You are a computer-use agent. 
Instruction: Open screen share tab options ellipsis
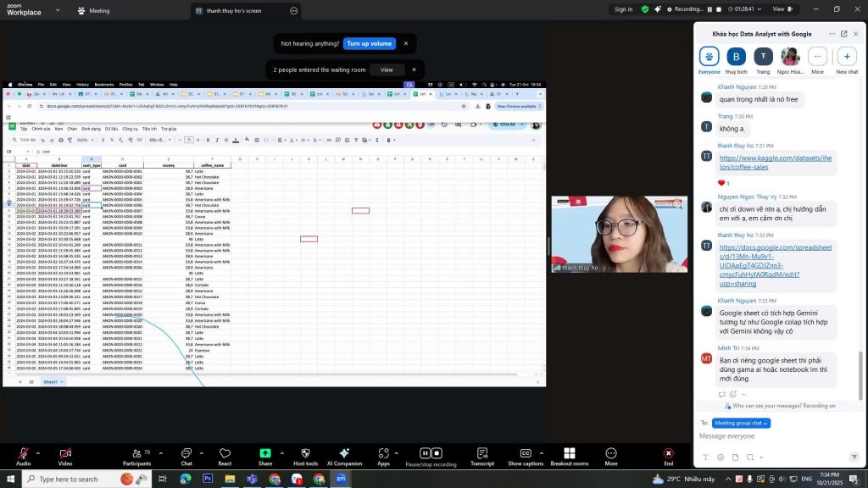(293, 10)
